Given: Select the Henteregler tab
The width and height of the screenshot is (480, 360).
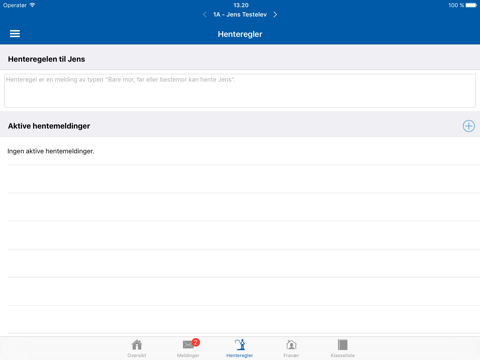Looking at the screenshot, I should click(x=240, y=348).
